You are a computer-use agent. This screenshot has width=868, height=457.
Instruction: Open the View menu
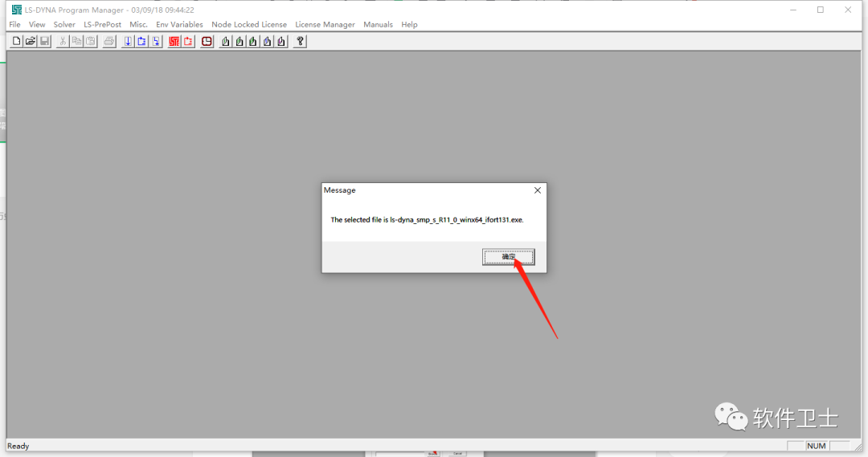[37, 24]
